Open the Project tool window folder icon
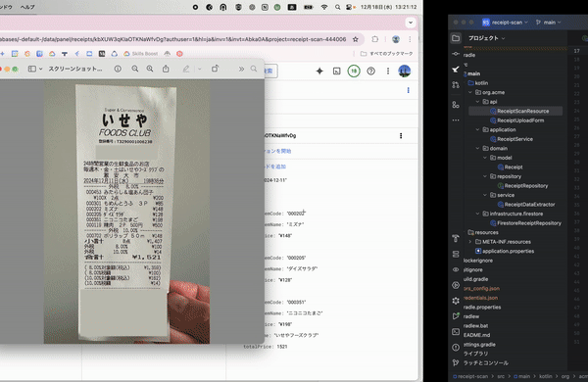This screenshot has height=382, width=588. pyautogui.click(x=456, y=38)
